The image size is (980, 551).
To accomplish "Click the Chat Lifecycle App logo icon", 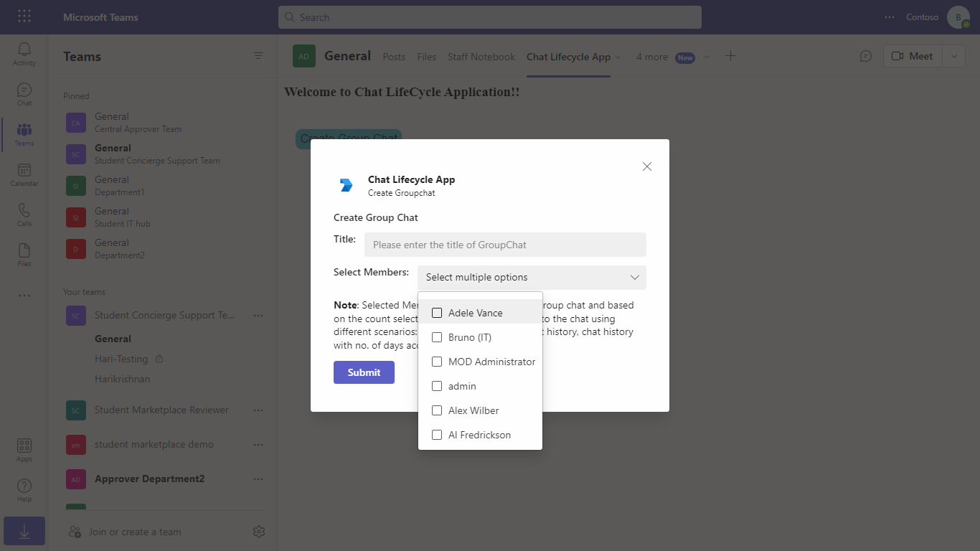I will coord(347,185).
